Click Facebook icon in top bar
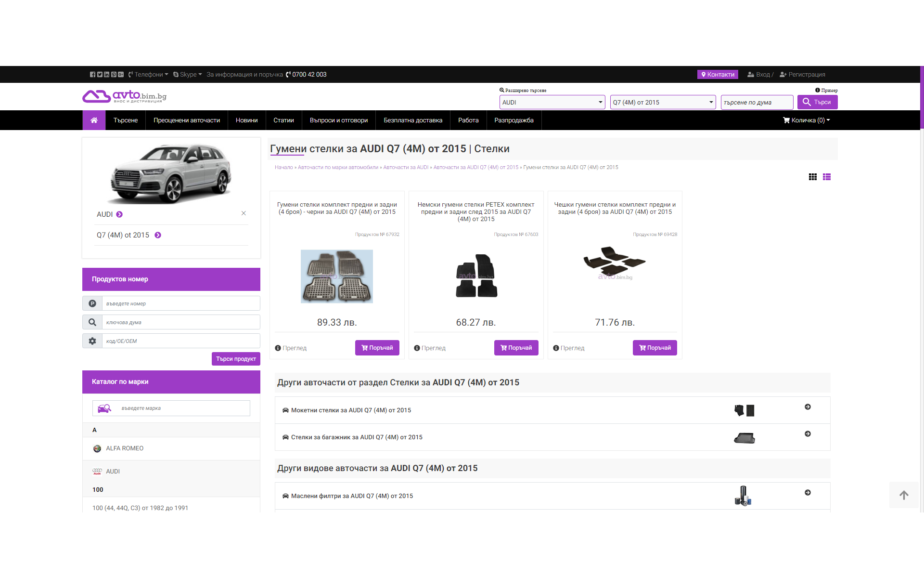924x578 pixels. tap(92, 75)
